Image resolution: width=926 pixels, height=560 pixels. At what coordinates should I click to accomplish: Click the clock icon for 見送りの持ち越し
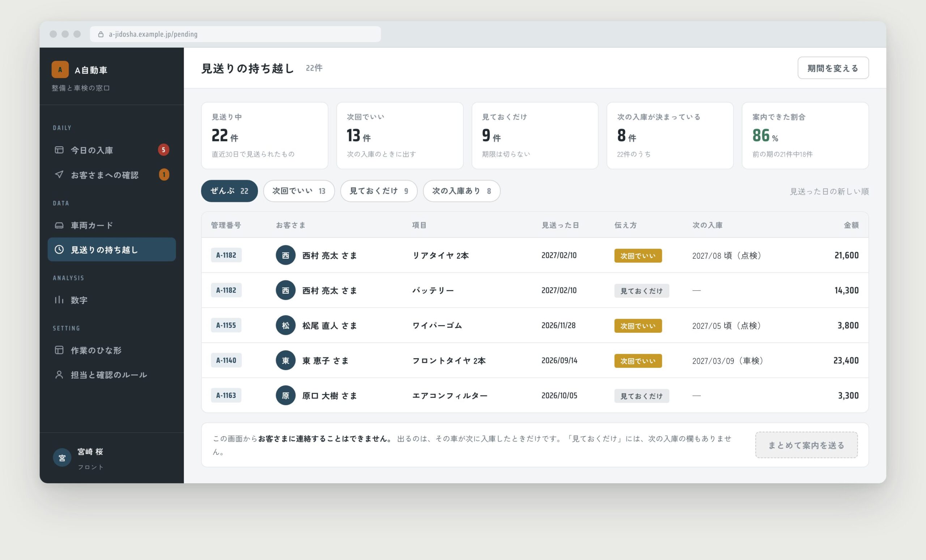pyautogui.click(x=59, y=250)
